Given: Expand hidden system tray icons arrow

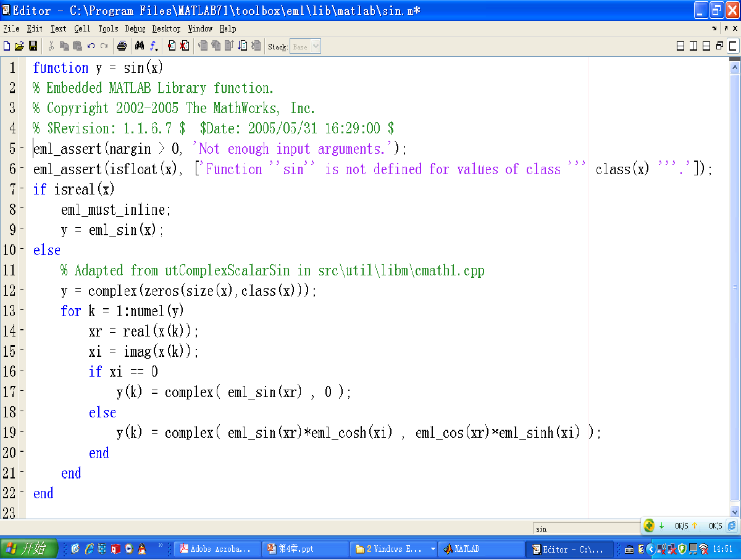Looking at the screenshot, I should click(x=651, y=549).
